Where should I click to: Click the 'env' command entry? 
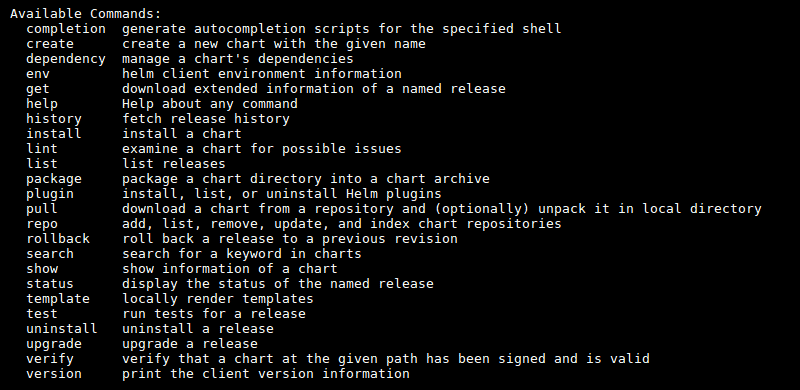tap(38, 74)
